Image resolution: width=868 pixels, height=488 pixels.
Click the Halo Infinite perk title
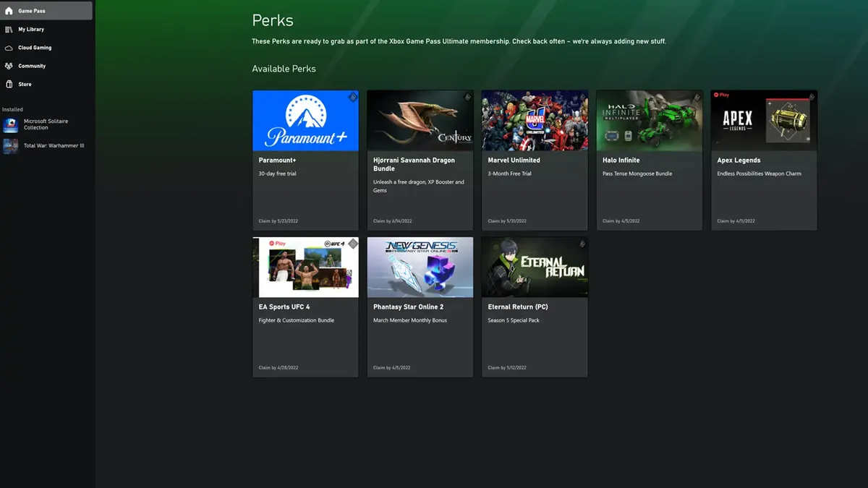(x=621, y=160)
